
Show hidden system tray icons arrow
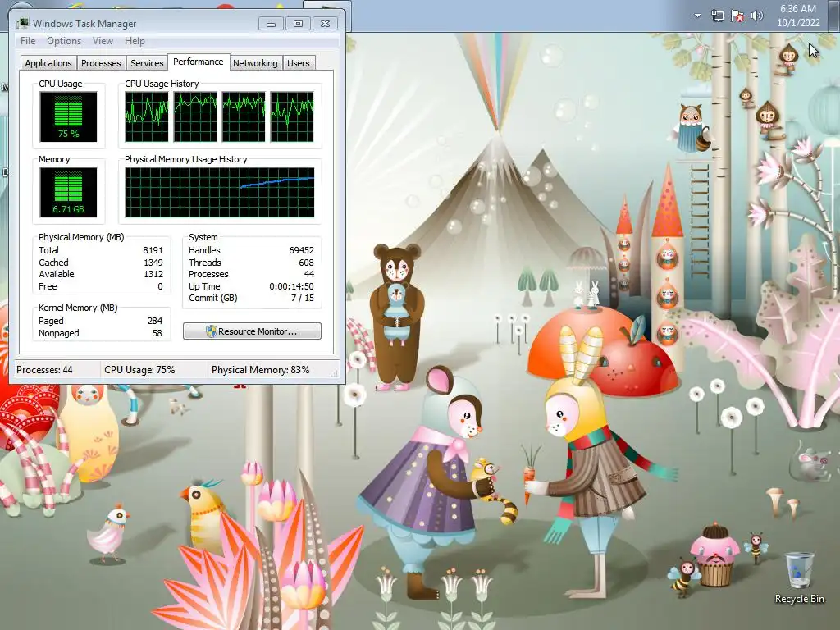coord(697,16)
